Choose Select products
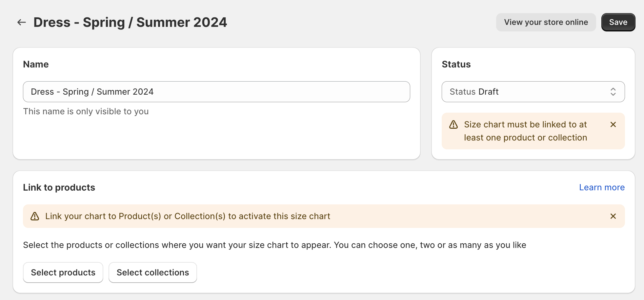This screenshot has height=300, width=644. click(x=63, y=272)
